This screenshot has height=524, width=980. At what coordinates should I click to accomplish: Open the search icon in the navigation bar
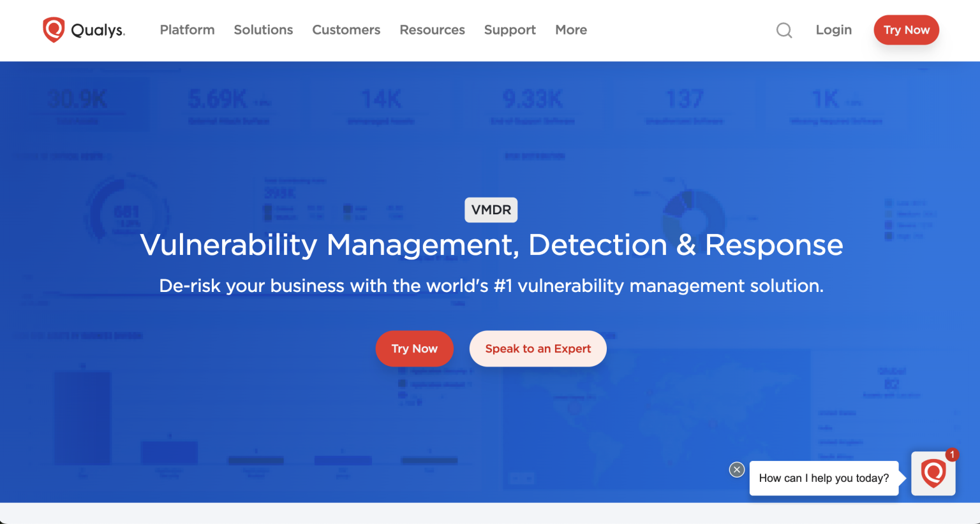784,30
